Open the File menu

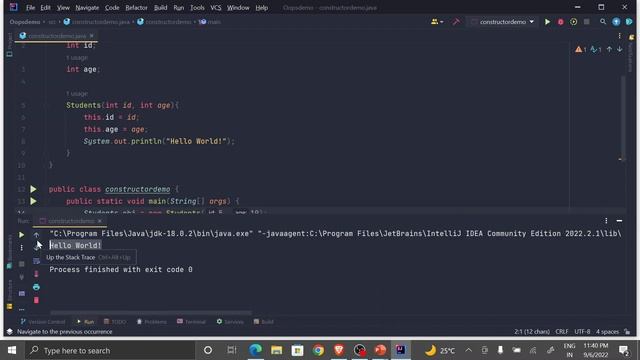point(30,8)
